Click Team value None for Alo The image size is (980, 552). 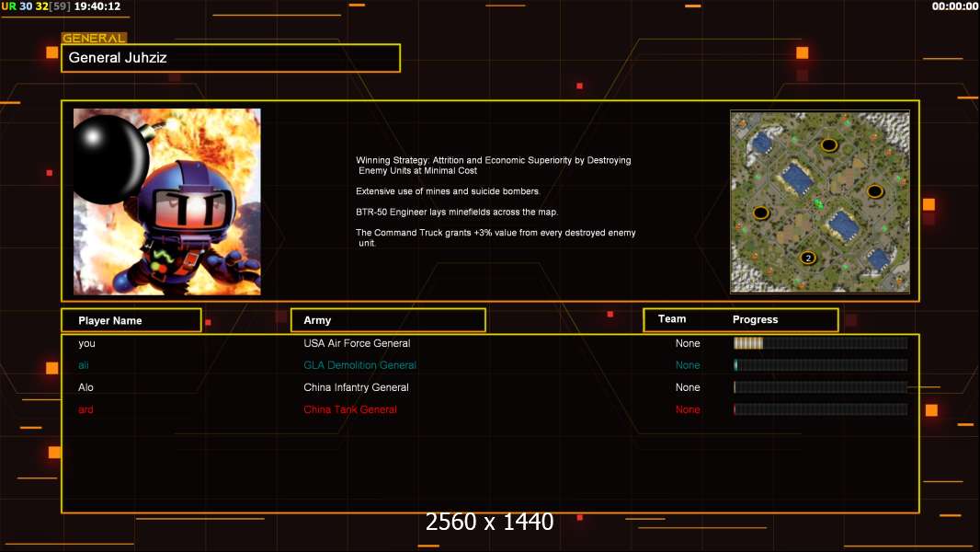click(x=688, y=387)
